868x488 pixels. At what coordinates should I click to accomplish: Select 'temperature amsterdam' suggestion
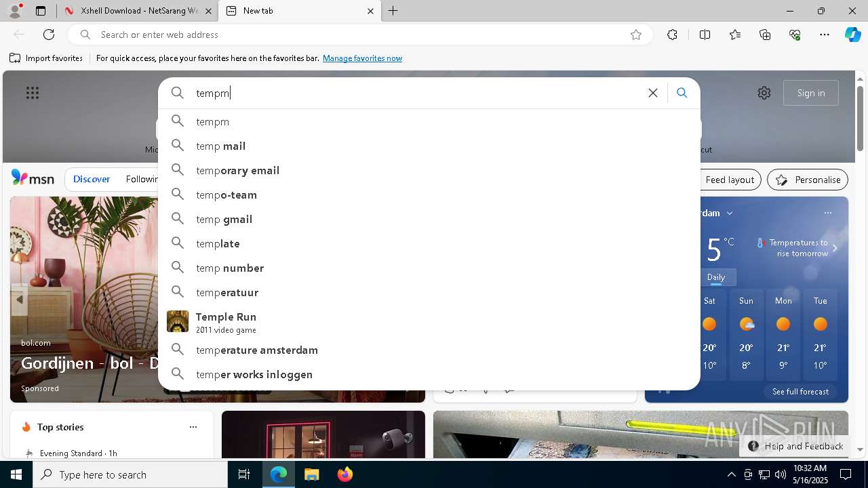(429, 350)
